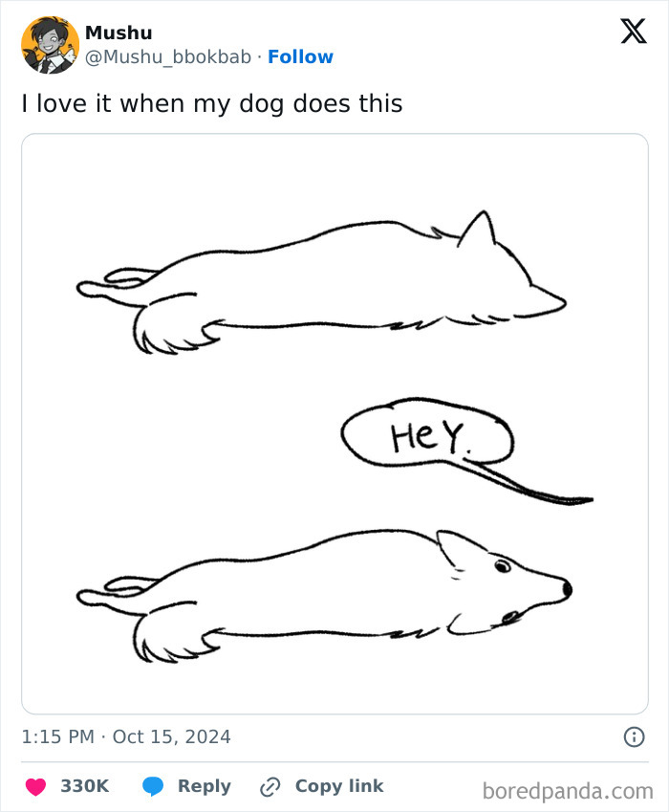This screenshot has height=812, width=669.
Task: Open the dog comic image
Action: tap(334, 421)
